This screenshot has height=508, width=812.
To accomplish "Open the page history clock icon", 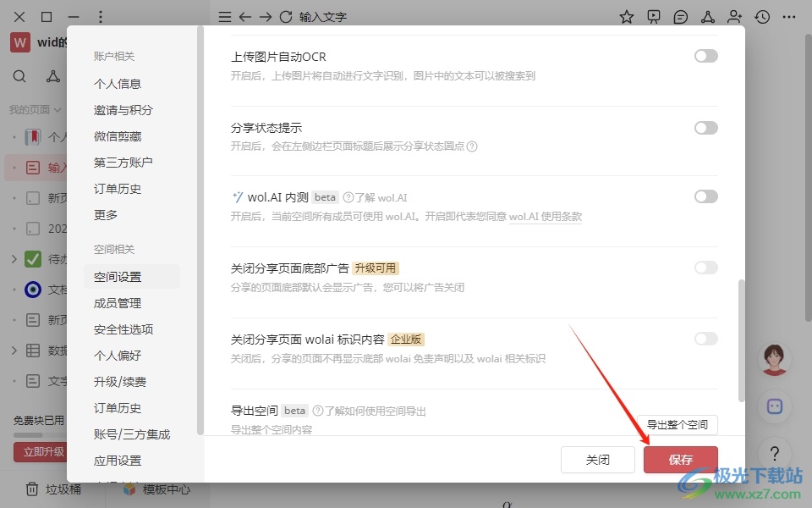I will pos(762,17).
